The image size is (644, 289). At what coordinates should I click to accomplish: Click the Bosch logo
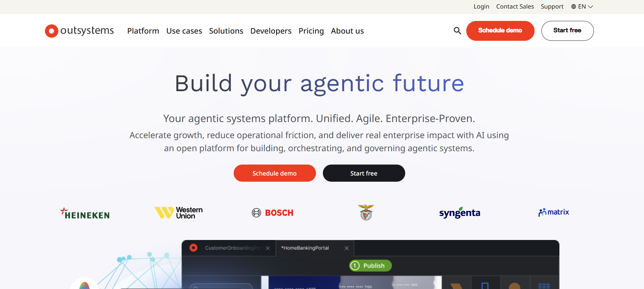point(272,213)
